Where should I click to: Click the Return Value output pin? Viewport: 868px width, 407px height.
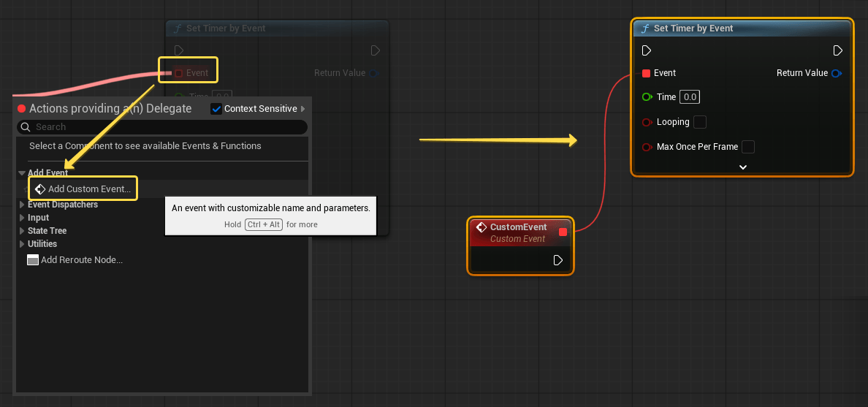coord(837,73)
